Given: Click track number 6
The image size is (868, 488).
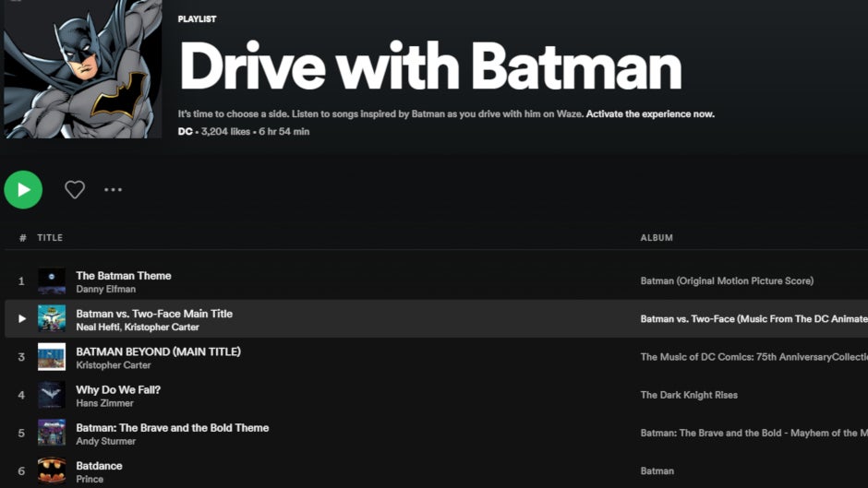Looking at the screenshot, I should pyautogui.click(x=21, y=470).
